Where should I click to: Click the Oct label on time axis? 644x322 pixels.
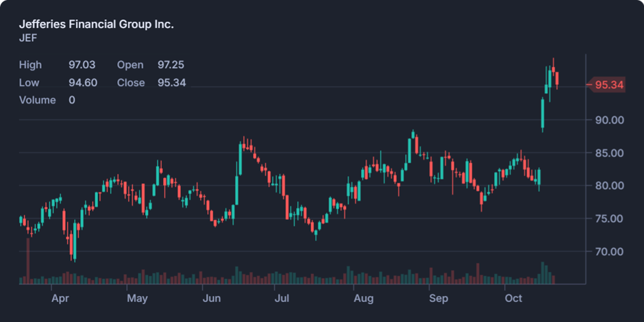pos(513,298)
